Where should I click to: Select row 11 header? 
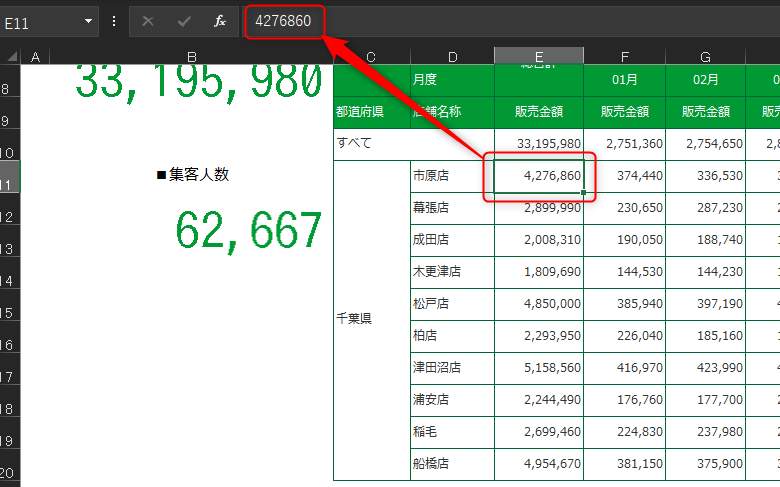(x=10, y=177)
